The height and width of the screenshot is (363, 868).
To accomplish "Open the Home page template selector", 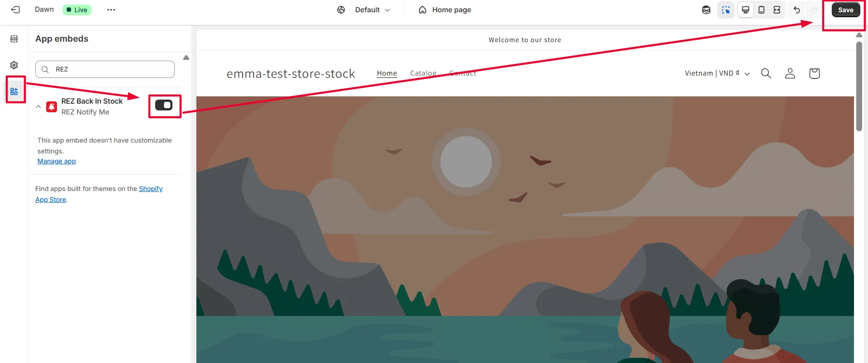I will tap(445, 10).
